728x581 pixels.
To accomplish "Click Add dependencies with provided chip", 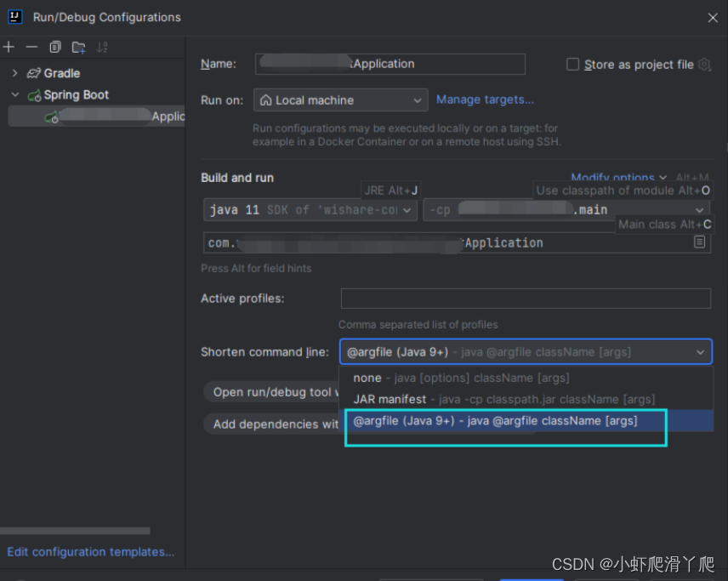I will [x=271, y=424].
